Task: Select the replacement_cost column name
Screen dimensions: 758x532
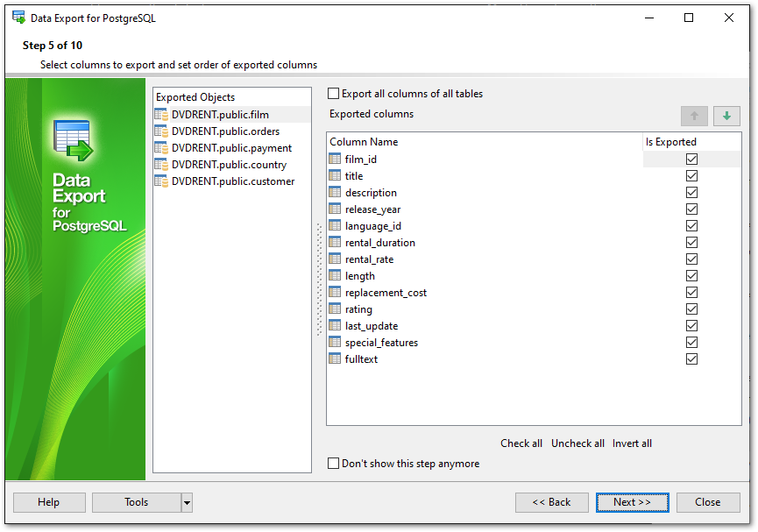Action: (x=386, y=293)
